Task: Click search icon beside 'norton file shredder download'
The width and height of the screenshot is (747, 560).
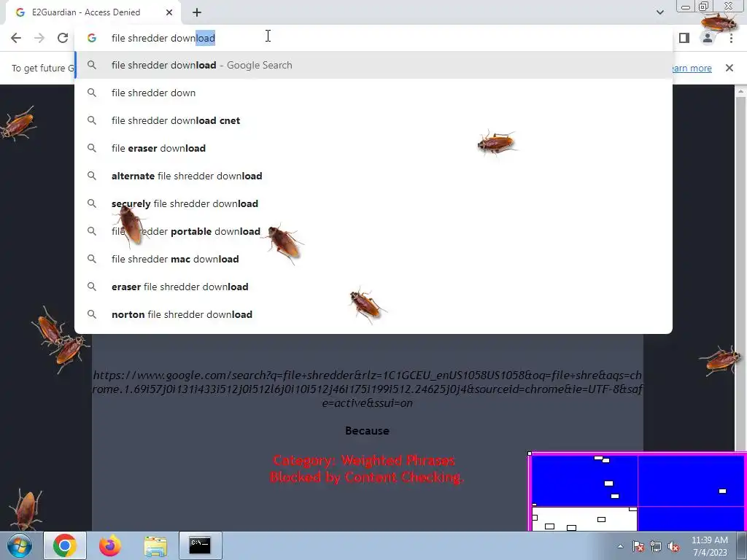Action: click(x=92, y=314)
